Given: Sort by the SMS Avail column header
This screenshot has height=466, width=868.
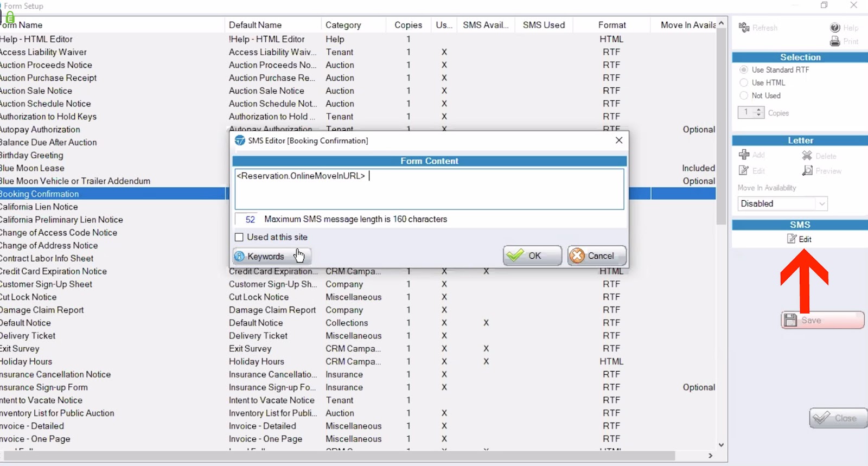Looking at the screenshot, I should 486,25.
